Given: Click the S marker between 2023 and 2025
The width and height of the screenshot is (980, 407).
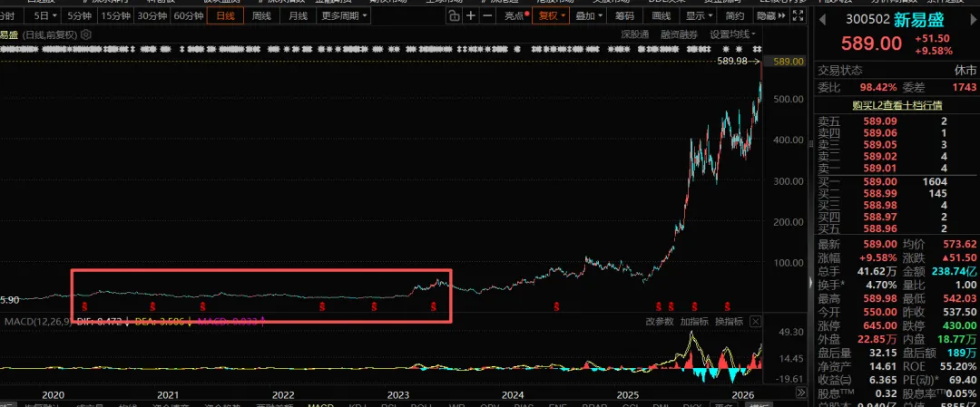Looking at the screenshot, I should point(557,305).
